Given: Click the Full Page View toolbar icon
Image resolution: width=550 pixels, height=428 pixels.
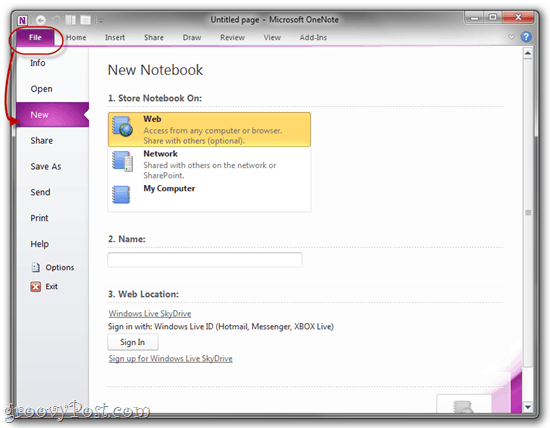Looking at the screenshot, I should click(86, 20).
